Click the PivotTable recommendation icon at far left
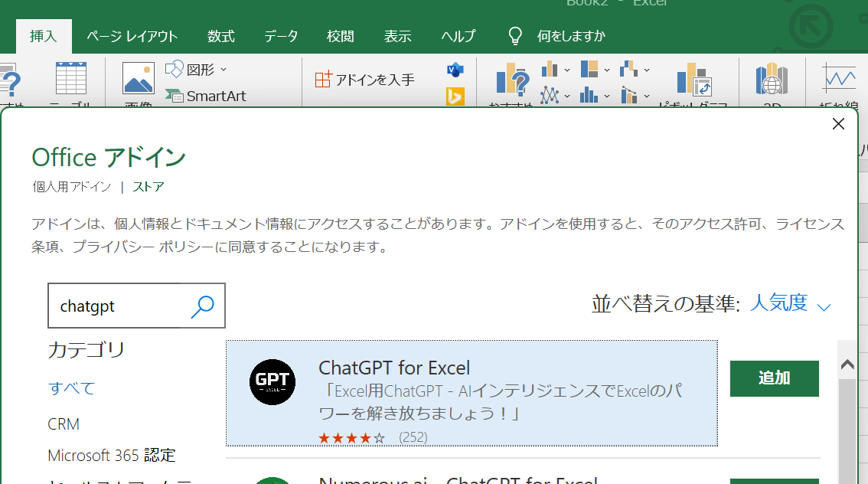868x484 pixels. click(10, 81)
